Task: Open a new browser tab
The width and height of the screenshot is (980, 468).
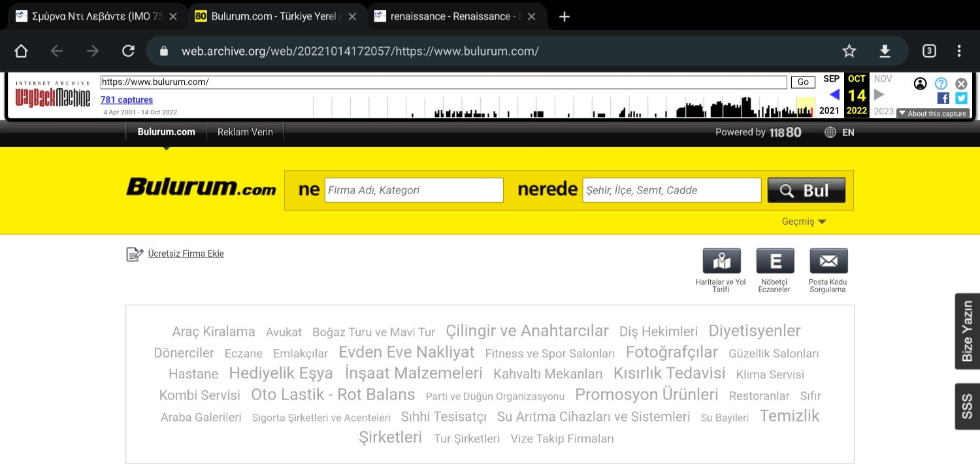Action: coord(564,17)
